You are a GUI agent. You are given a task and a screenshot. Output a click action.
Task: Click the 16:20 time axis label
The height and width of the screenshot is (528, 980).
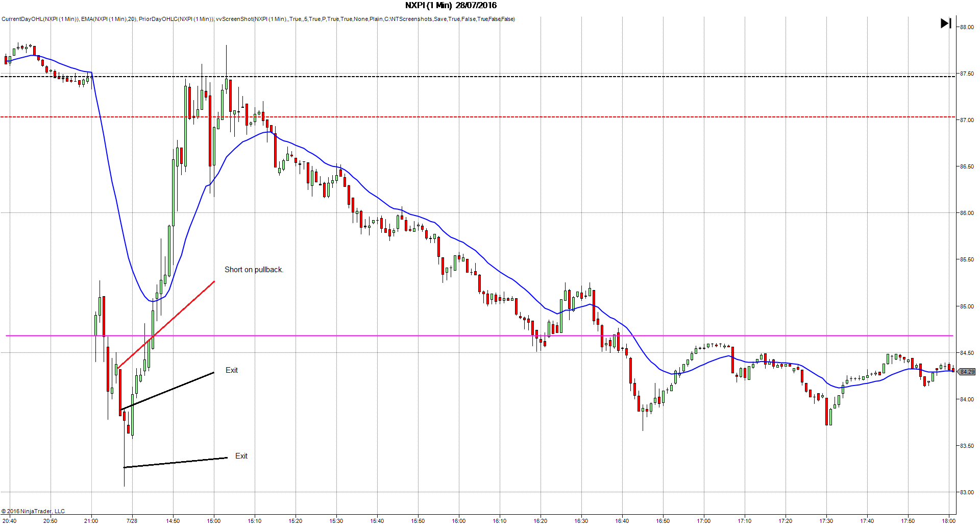540,521
